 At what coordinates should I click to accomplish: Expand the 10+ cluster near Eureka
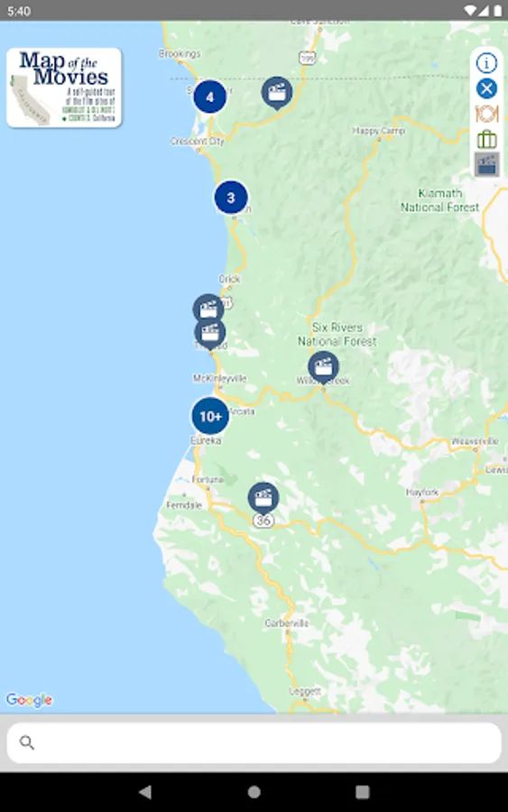coord(210,416)
